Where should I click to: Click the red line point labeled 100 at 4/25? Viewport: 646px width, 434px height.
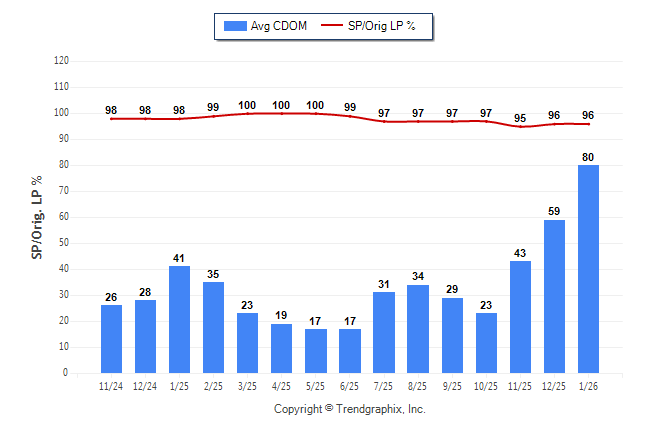tap(282, 114)
